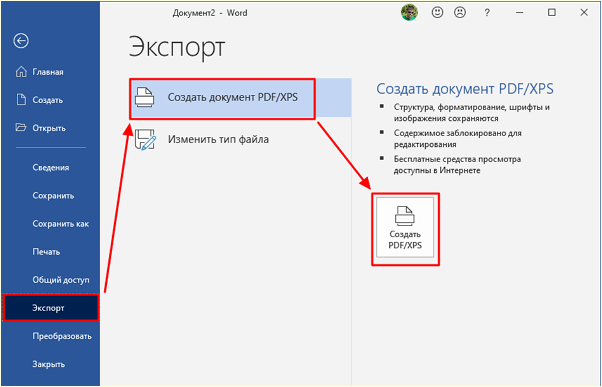Open Help question mark icon

(487, 13)
